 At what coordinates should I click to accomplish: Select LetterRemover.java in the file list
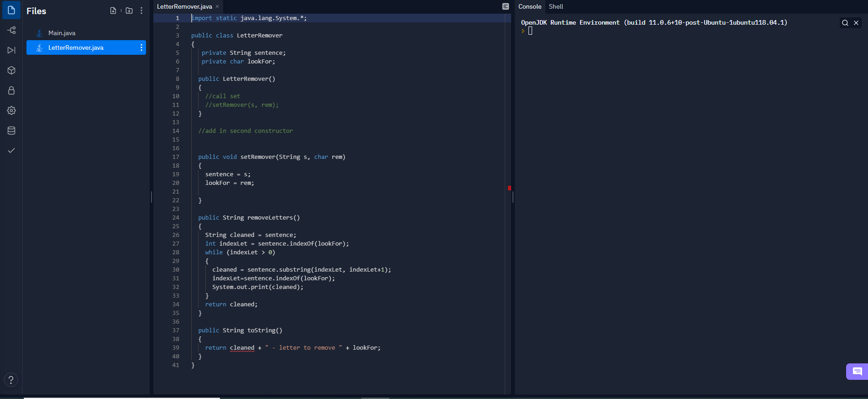[x=86, y=47]
